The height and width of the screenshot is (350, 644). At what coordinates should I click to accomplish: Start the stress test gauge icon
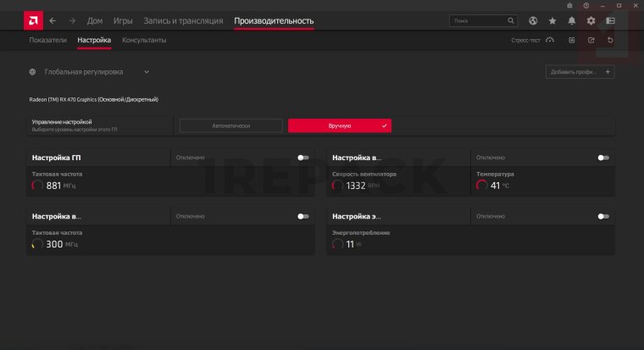pos(550,40)
